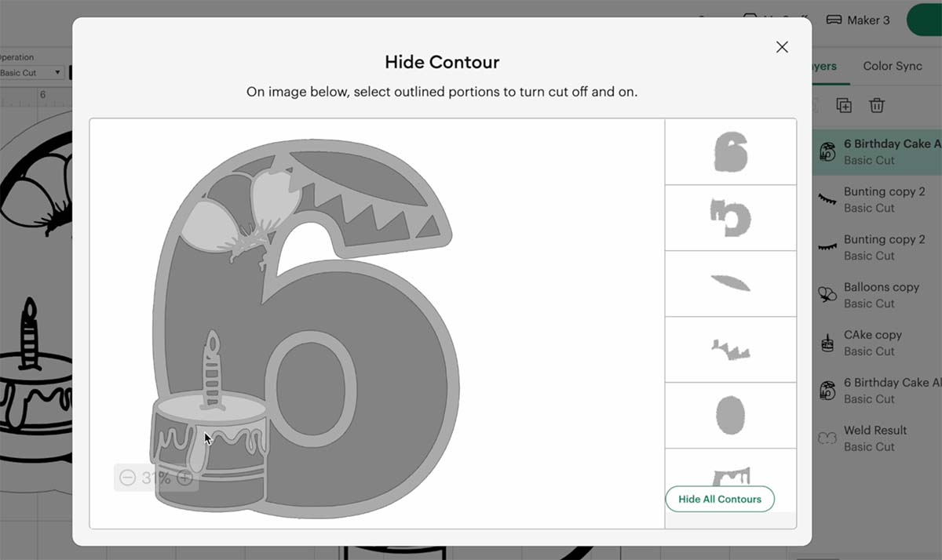The width and height of the screenshot is (942, 560).
Task: Select the zigzag bunting contour thumbnail
Action: [731, 350]
